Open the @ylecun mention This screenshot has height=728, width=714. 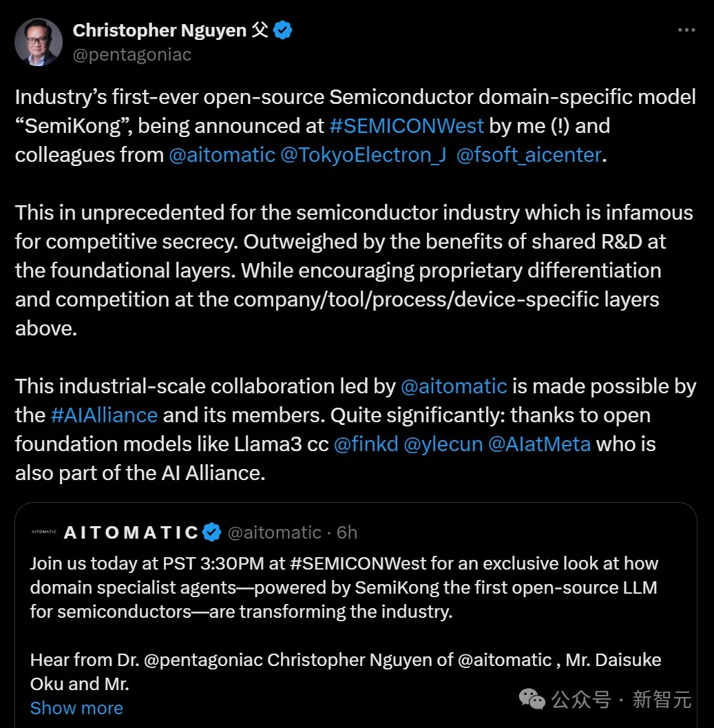coord(443,444)
